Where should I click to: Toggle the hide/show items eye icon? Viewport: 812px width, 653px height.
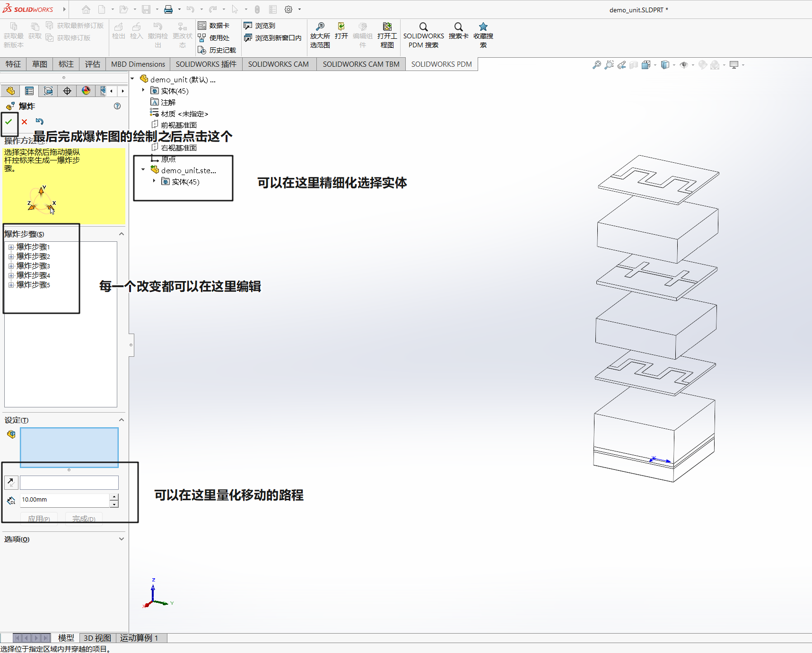tap(684, 65)
